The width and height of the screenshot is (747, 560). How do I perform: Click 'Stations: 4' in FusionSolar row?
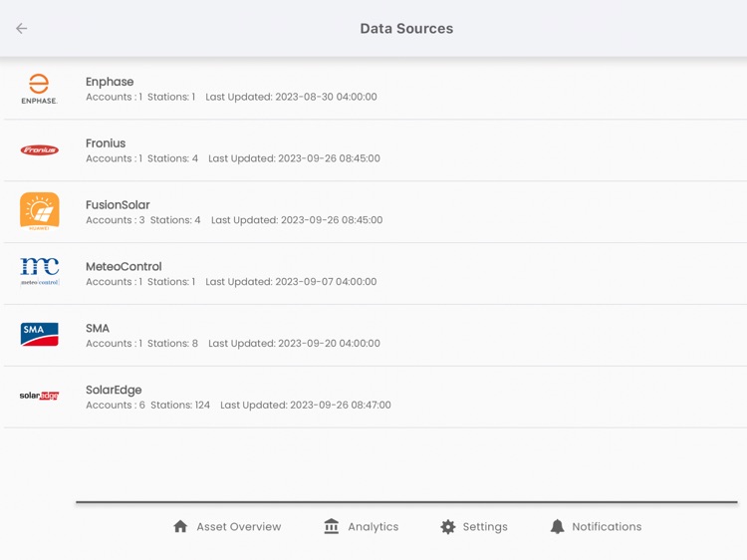tap(175, 220)
